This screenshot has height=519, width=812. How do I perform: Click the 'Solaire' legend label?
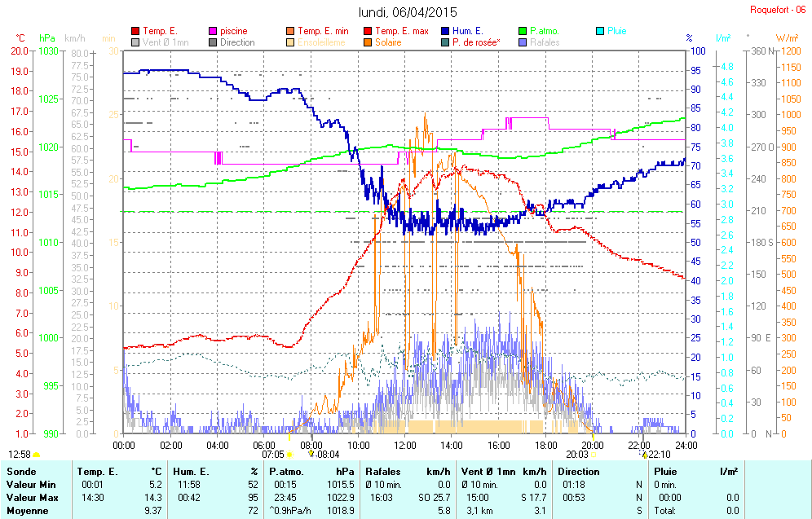388,42
